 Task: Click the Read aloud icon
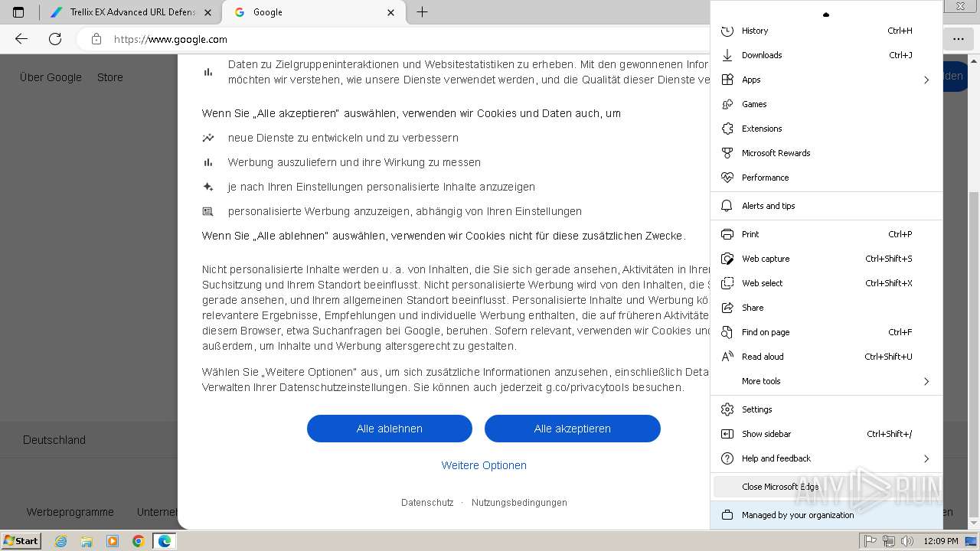[727, 357]
